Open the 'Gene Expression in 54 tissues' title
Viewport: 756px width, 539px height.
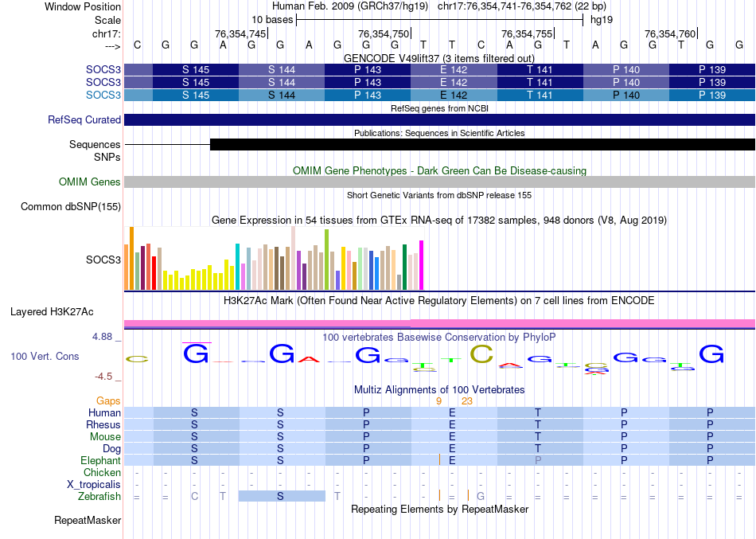pyautogui.click(x=439, y=221)
